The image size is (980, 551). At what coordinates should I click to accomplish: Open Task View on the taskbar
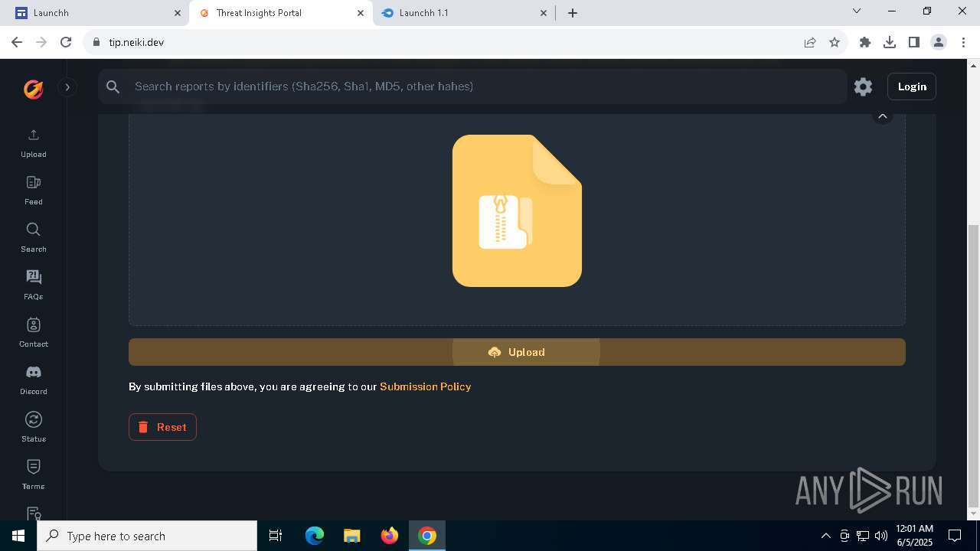[x=276, y=536]
